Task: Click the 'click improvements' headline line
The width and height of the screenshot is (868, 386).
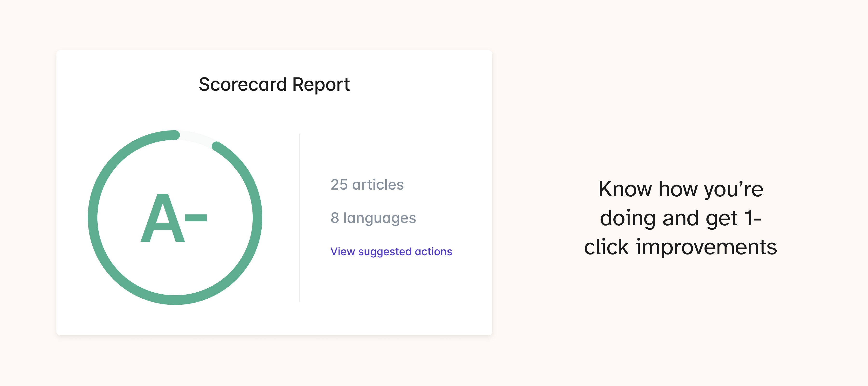Action: 680,247
